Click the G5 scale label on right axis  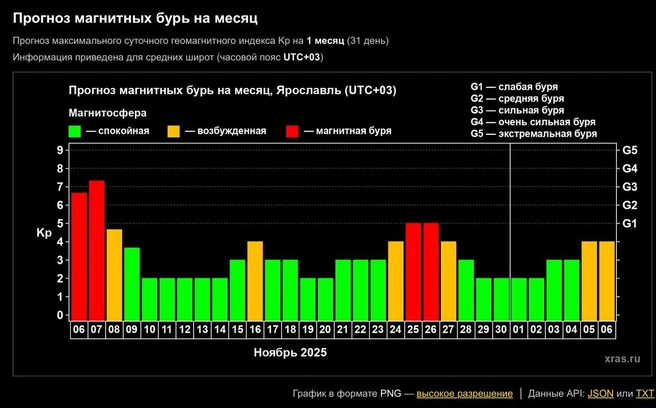click(x=630, y=150)
